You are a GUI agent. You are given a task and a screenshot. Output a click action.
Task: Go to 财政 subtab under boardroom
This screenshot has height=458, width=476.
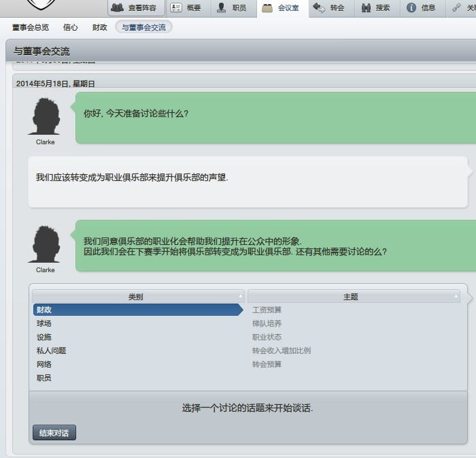point(99,27)
